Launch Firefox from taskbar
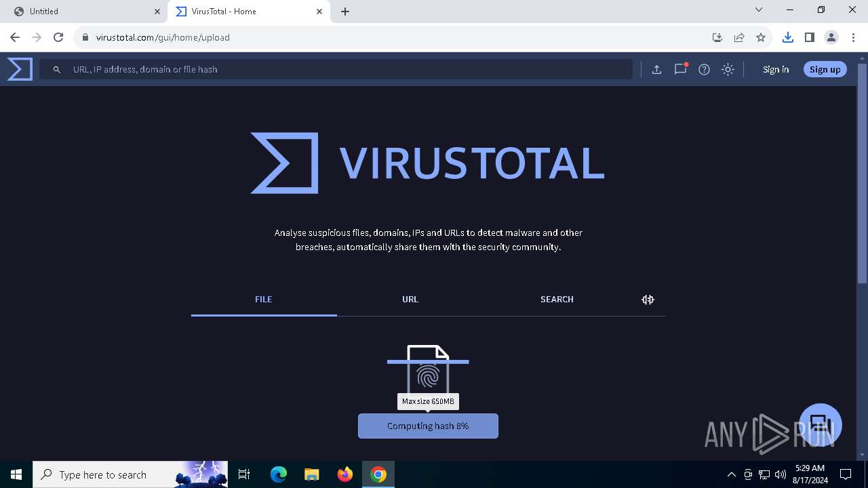868x488 pixels. 345,474
